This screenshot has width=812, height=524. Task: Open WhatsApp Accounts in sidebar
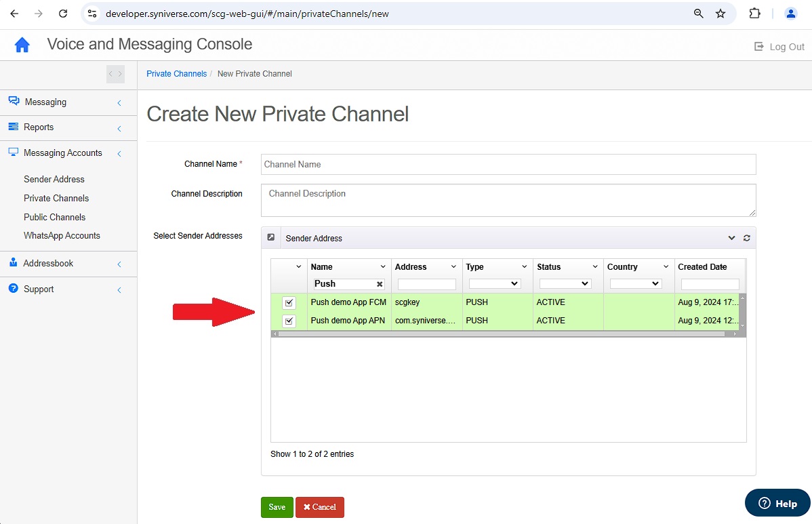[62, 236]
